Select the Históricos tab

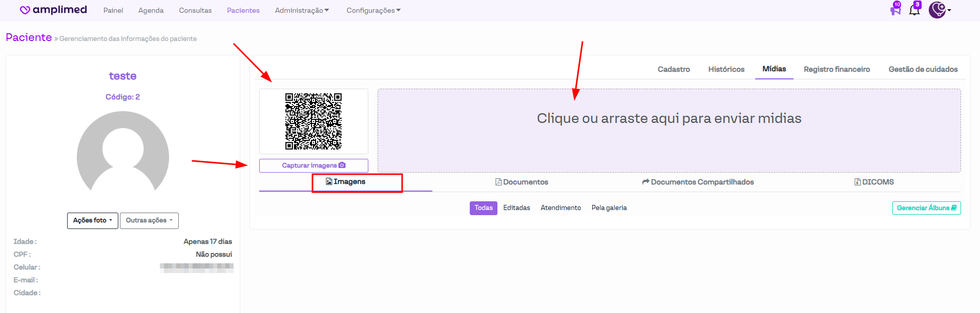pos(726,69)
